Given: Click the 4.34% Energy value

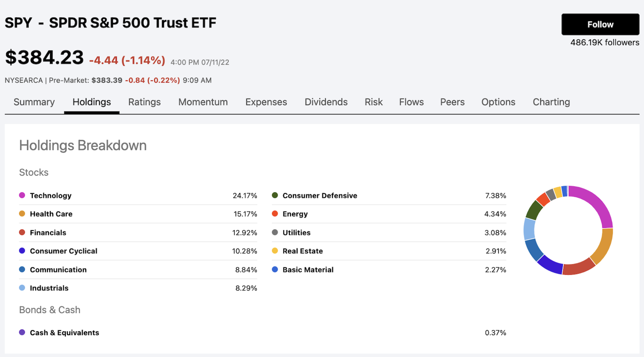Looking at the screenshot, I should (x=495, y=214).
